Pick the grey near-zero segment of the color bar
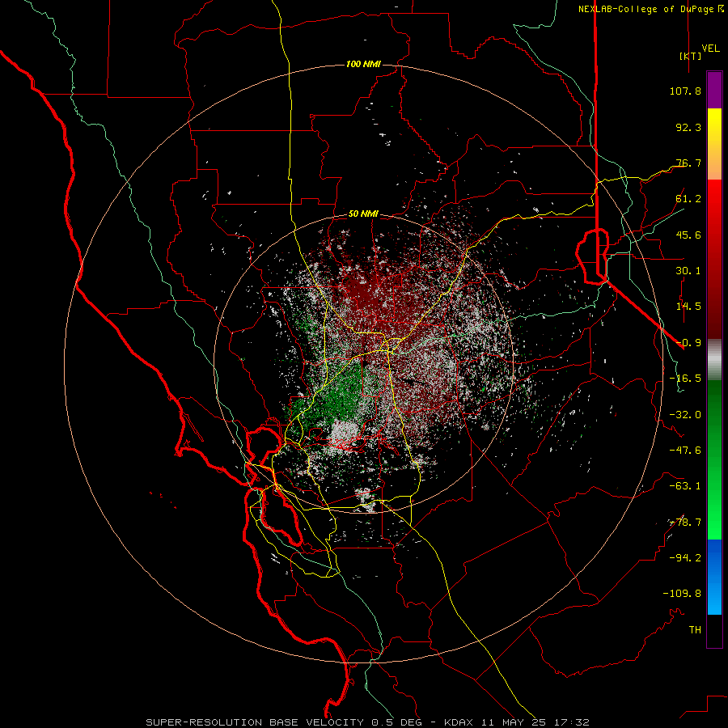The image size is (728, 728). (x=714, y=360)
